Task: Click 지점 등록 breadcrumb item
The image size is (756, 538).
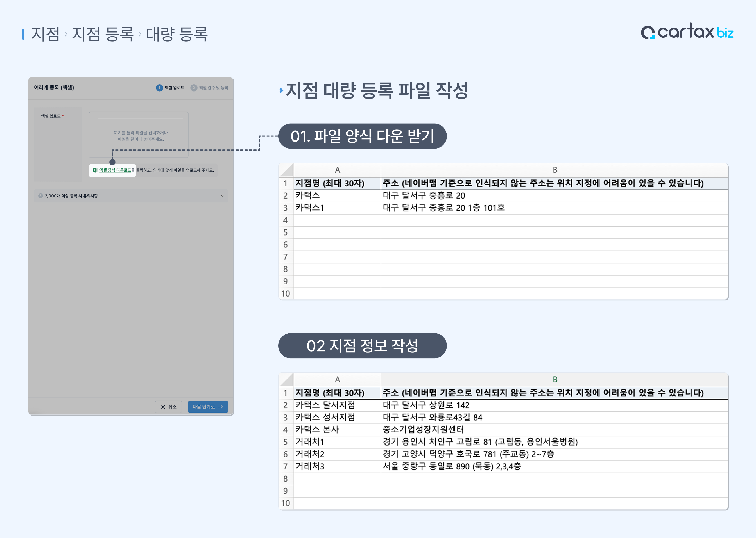Action: click(x=103, y=34)
